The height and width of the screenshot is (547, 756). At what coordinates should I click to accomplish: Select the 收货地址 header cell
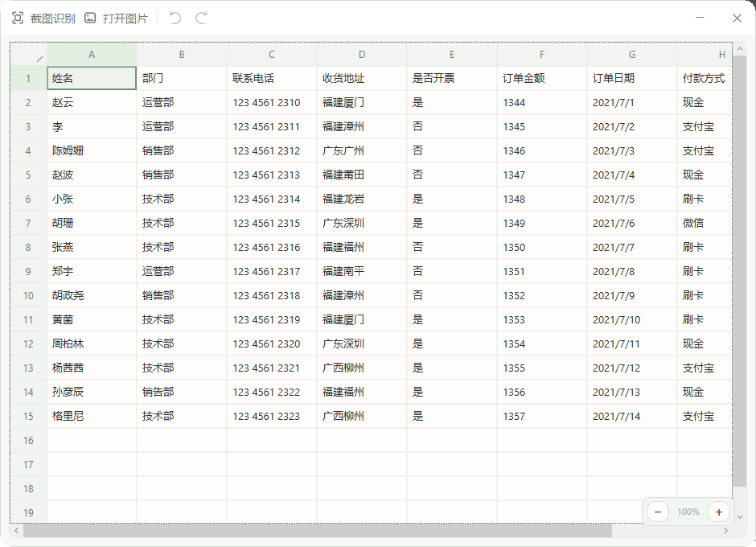pyautogui.click(x=362, y=78)
